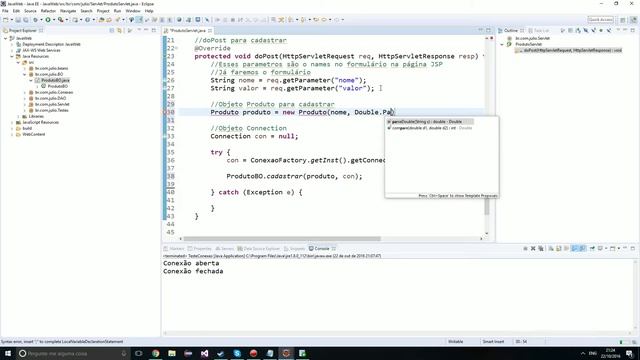Open the Source menu
Image resolution: width=640 pixels, height=360 pixels.
(x=30, y=11)
